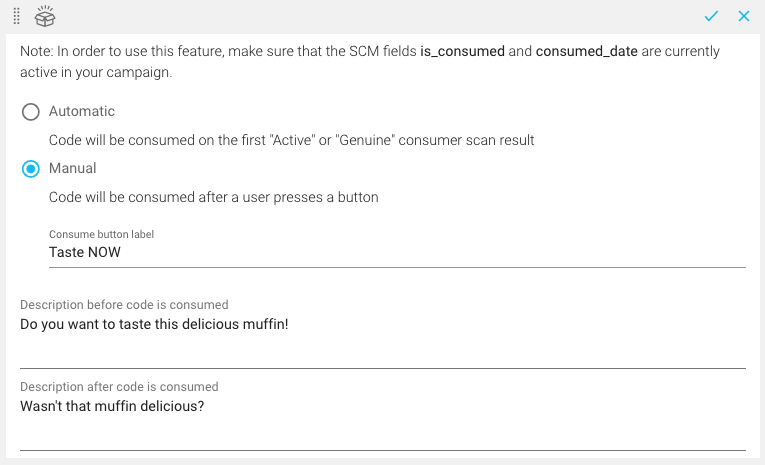Click the "Description after code is consumed" label
765x465 pixels.
[119, 387]
